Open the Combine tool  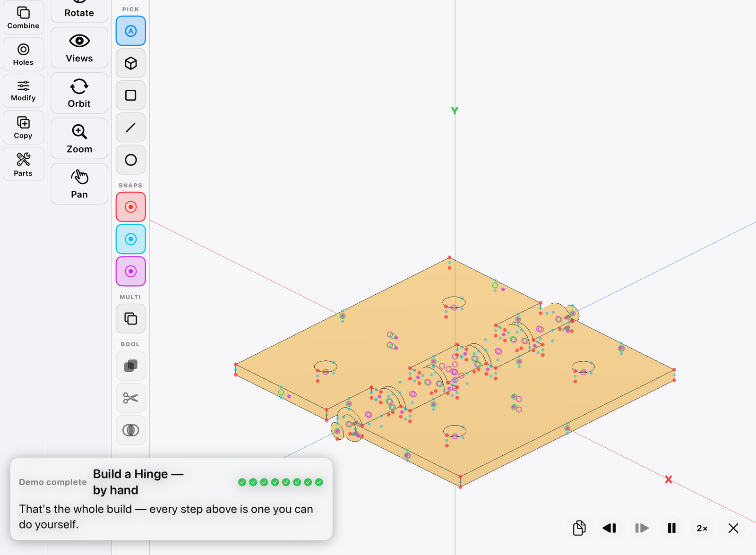[x=23, y=17]
